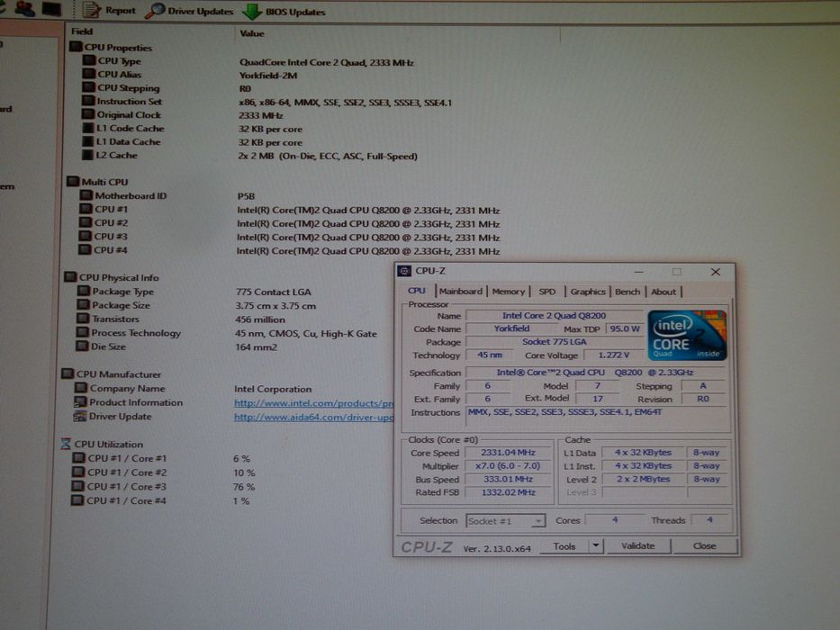
Task: Click the Report document icon
Action: [92, 10]
